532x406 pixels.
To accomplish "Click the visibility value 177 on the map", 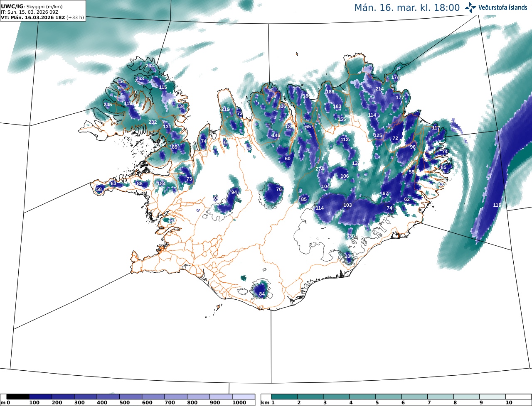I will tap(400, 98).
